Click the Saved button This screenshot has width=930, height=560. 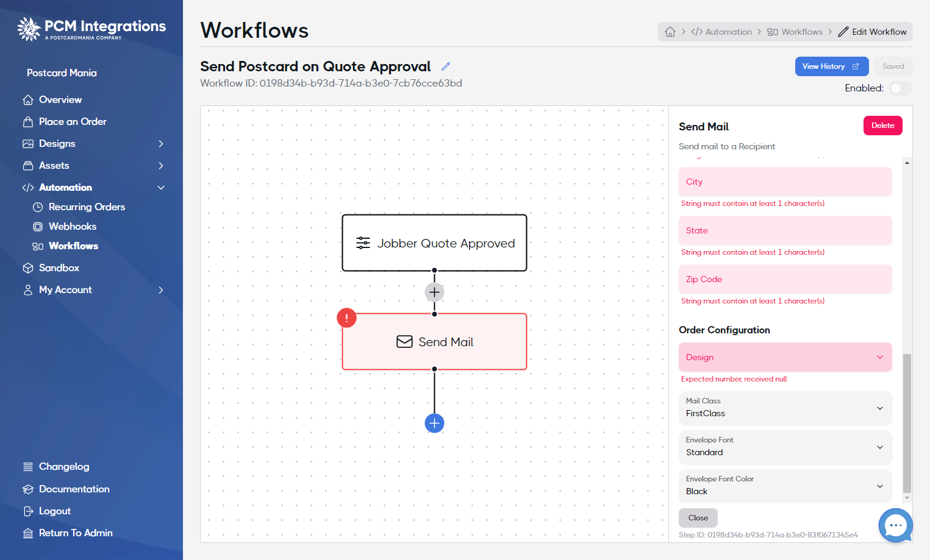click(893, 66)
